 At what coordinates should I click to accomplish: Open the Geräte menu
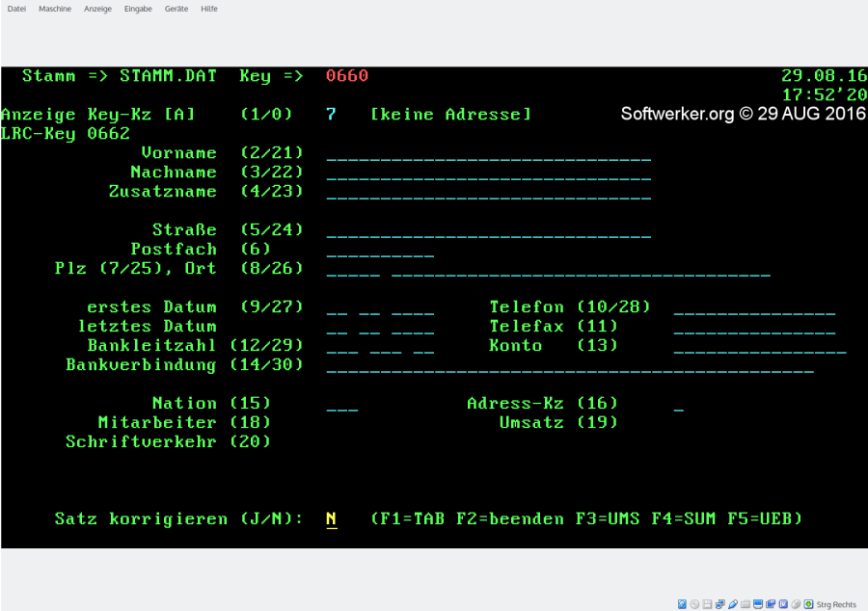(x=176, y=9)
